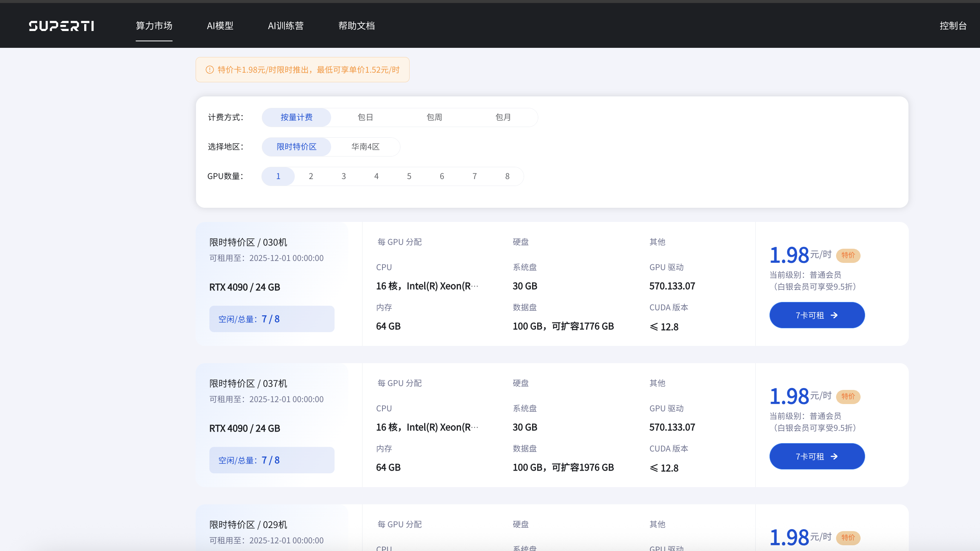
Task: Select 包日 billing option
Action: tap(365, 117)
